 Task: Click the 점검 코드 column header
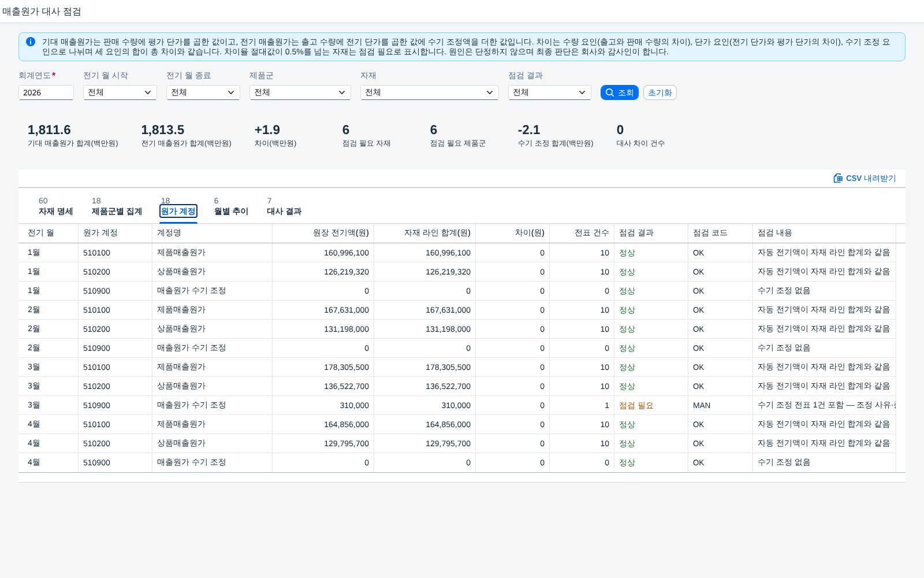click(x=721, y=233)
